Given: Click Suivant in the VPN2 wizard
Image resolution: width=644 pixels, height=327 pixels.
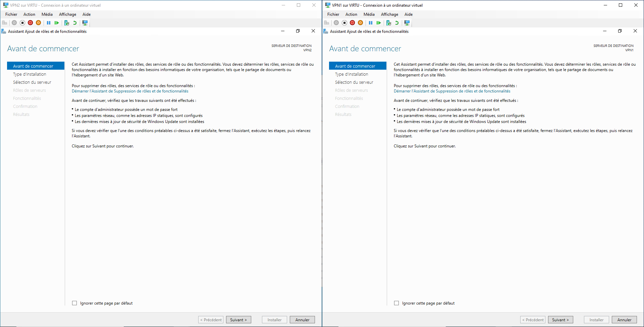Looking at the screenshot, I should tap(238, 320).
